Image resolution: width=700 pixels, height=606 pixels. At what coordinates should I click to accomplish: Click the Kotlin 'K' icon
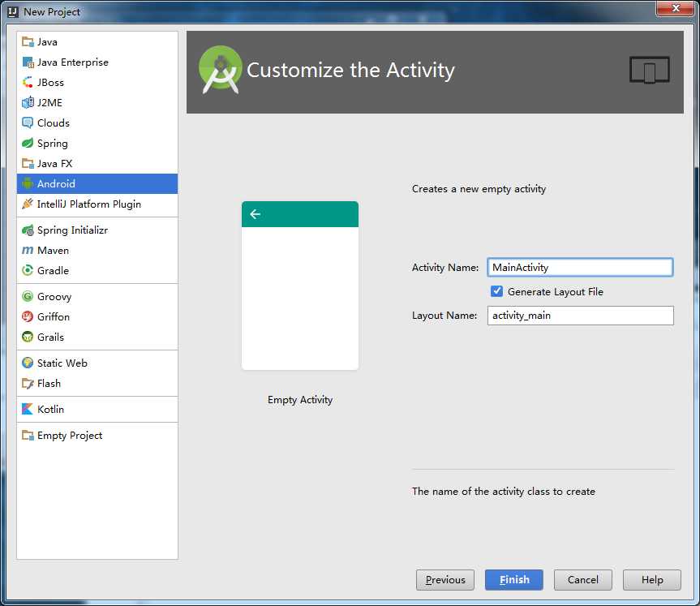(28, 409)
